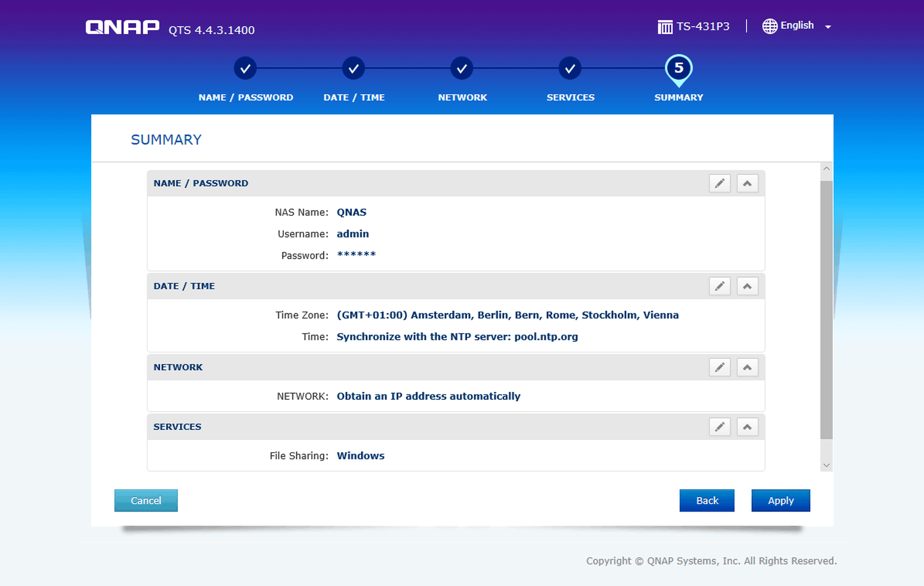Click the QNAP Systems copyright text
Viewport: 924px width, 586px height.
tap(711, 561)
